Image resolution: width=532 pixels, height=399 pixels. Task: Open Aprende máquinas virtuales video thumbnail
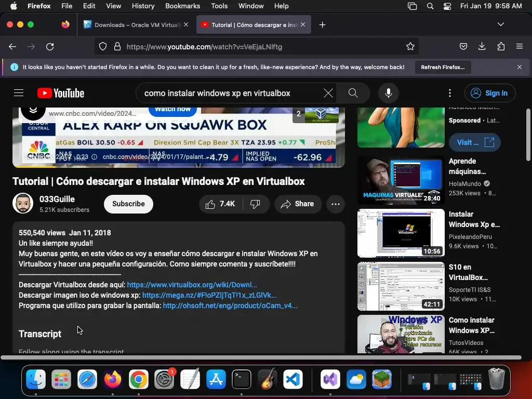pos(401,180)
